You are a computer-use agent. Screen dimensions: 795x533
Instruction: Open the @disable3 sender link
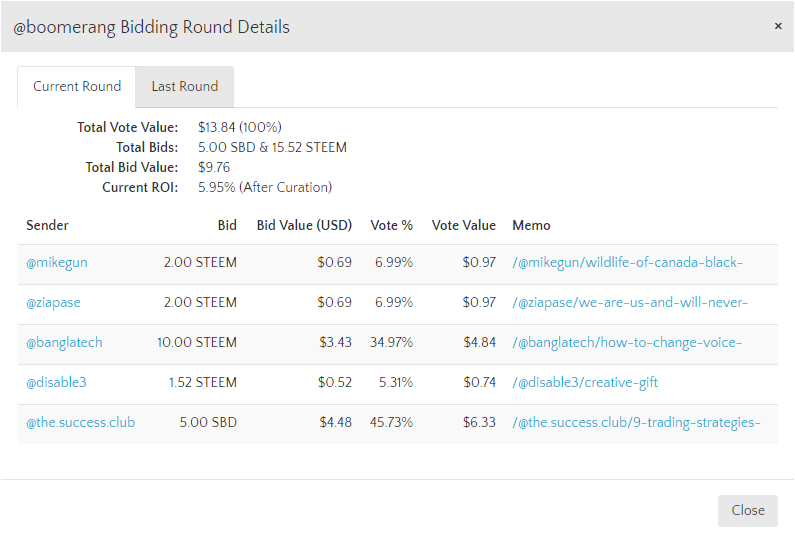(x=56, y=383)
